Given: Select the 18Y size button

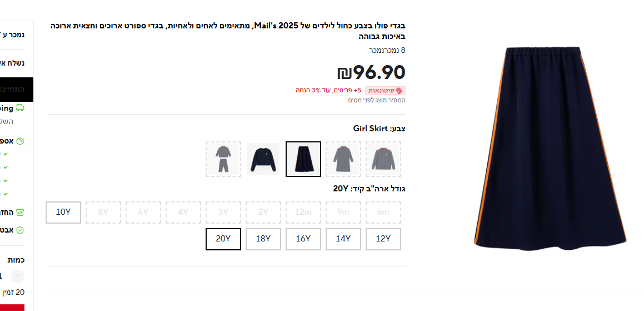Looking at the screenshot, I should click(x=263, y=239).
